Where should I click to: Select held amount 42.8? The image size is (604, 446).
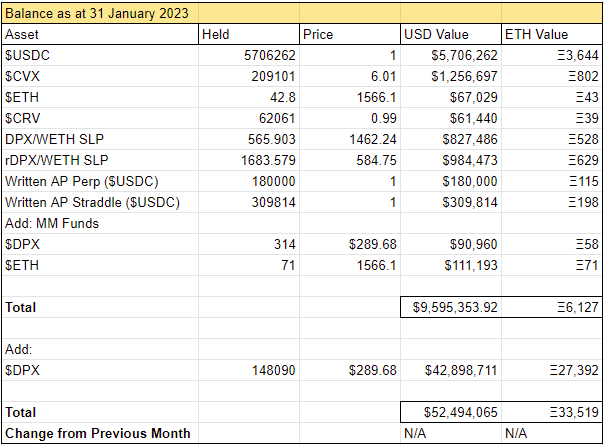[283, 97]
